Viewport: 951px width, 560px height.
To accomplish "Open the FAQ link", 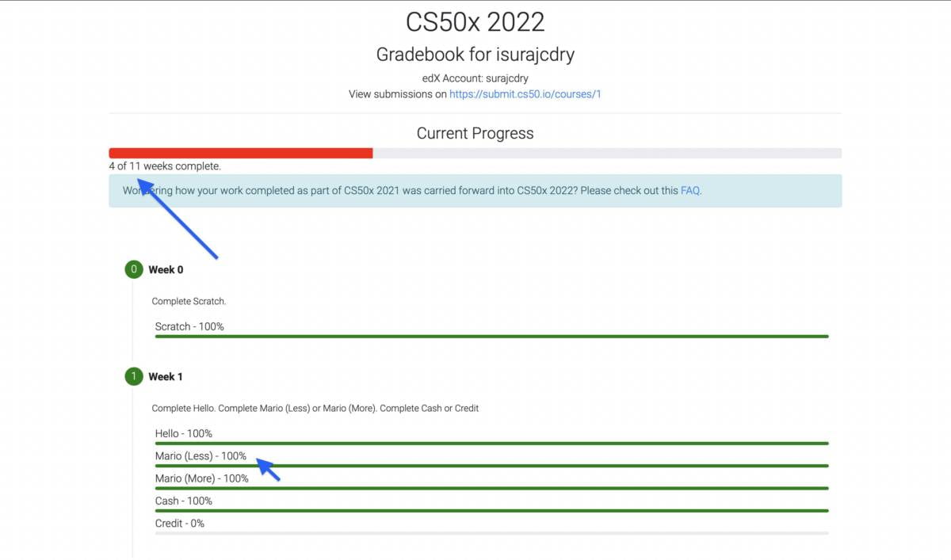I will (x=690, y=190).
